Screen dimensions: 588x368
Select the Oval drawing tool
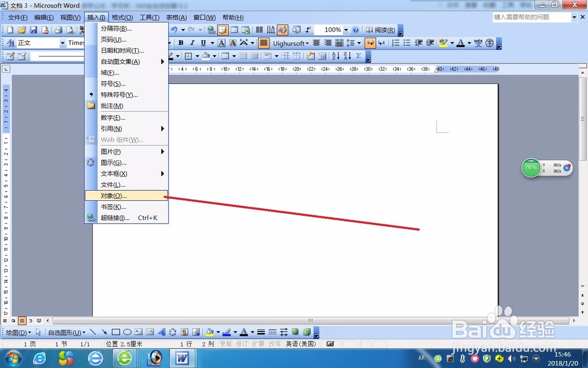tap(128, 332)
